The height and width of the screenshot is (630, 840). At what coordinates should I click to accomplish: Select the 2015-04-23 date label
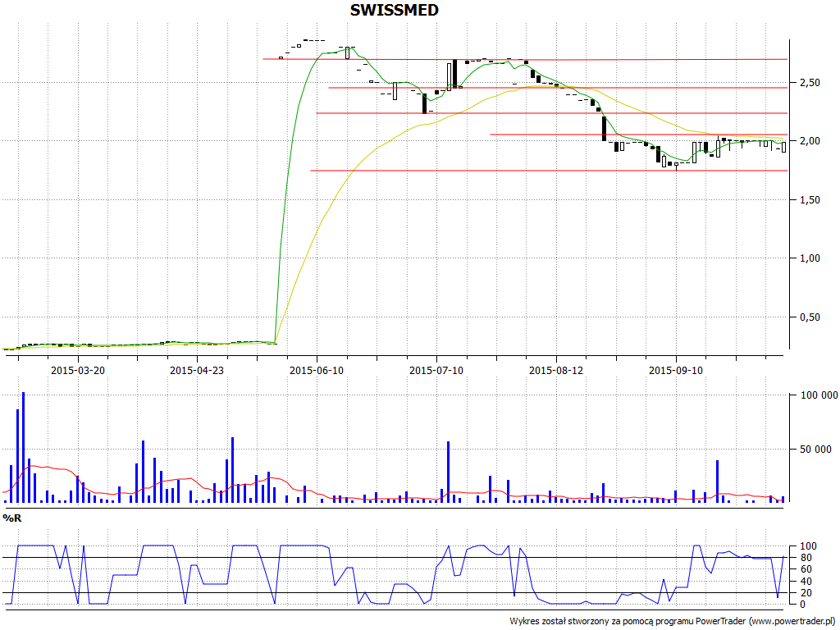click(197, 370)
